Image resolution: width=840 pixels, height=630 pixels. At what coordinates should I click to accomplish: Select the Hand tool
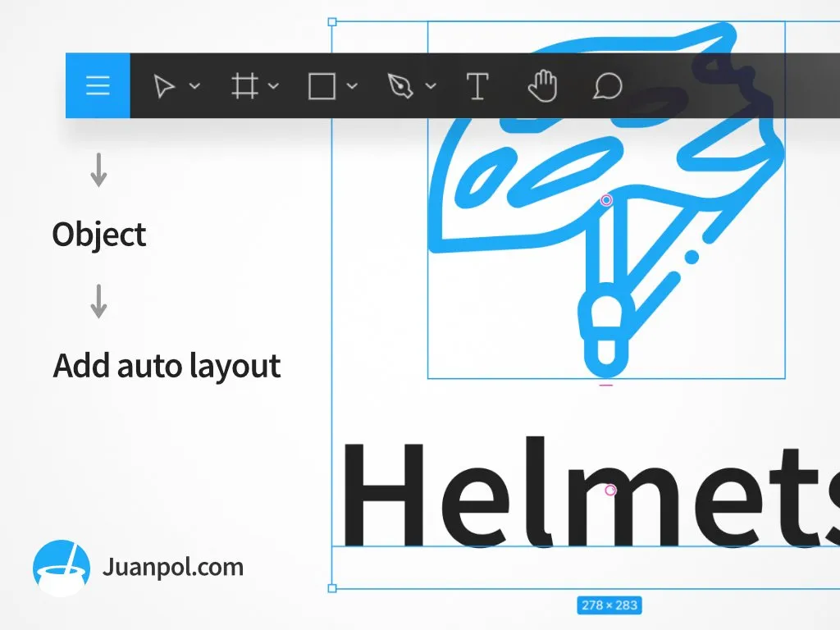[542, 85]
